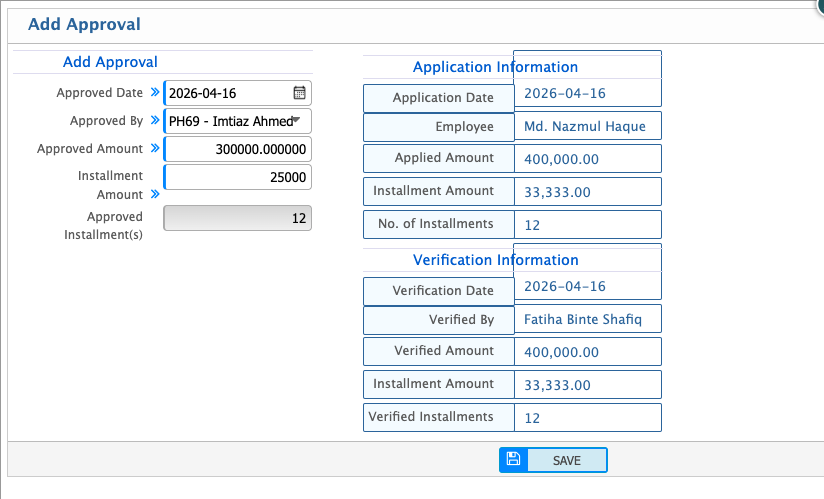Click the double-arrow beside Approved Date label
Image resolution: width=824 pixels, height=499 pixels.
[x=155, y=93]
